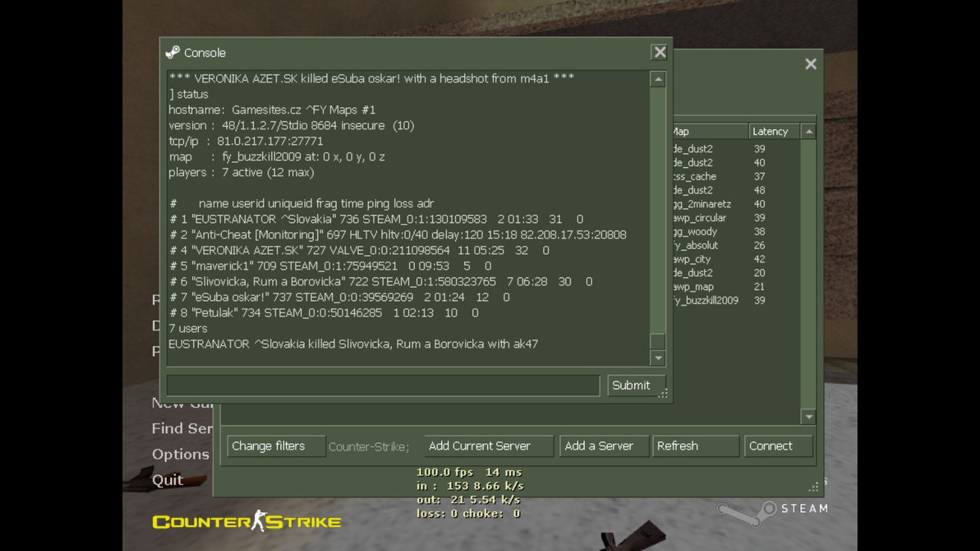980x551 pixels.
Task: Click the EUSTRANATOR ^Slovakia player status line
Action: pos(376,219)
